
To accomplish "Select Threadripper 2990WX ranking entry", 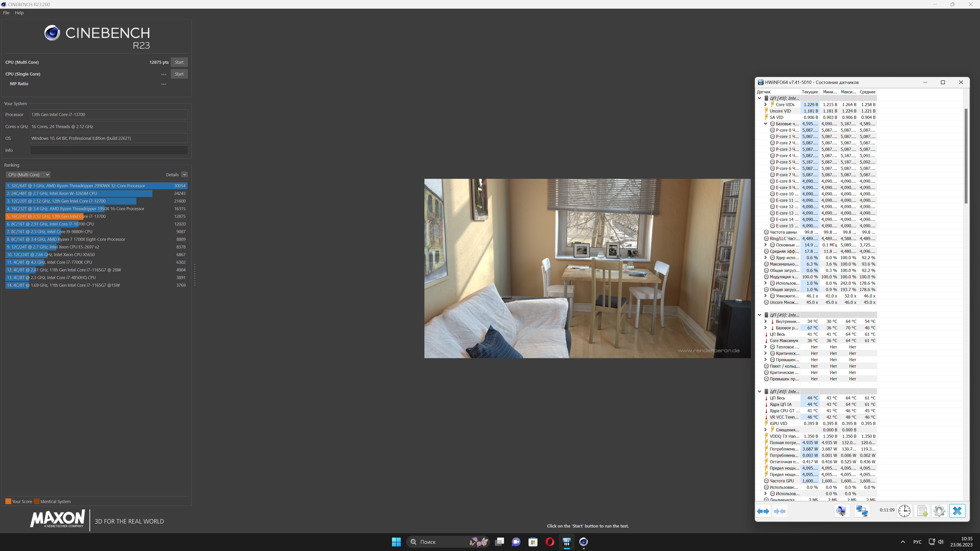I will 76,186.
